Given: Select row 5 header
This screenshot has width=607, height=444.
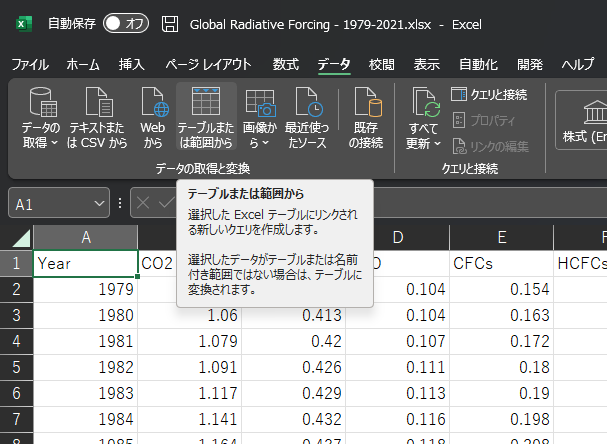Looking at the screenshot, I should [16, 367].
